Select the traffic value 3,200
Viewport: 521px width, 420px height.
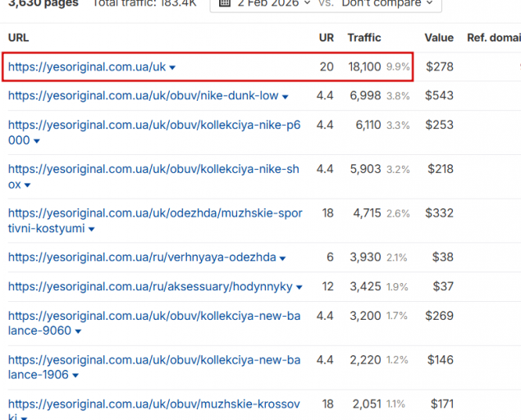[365, 316]
